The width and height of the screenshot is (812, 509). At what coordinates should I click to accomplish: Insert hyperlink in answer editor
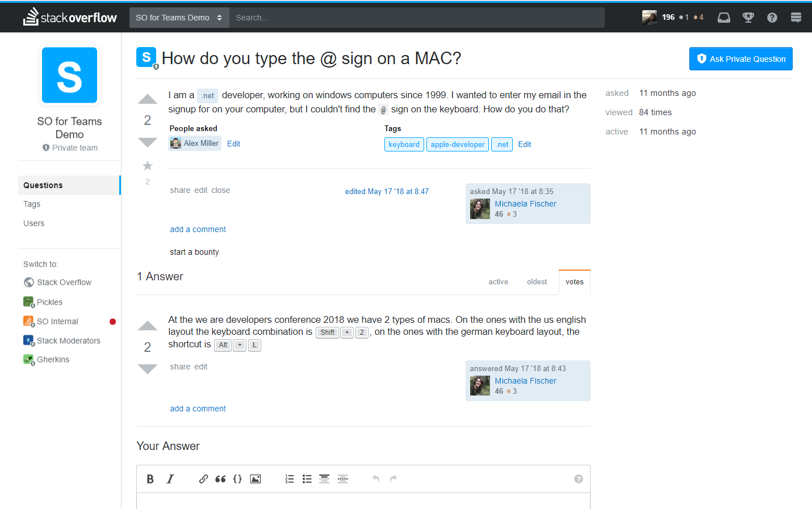pos(203,479)
